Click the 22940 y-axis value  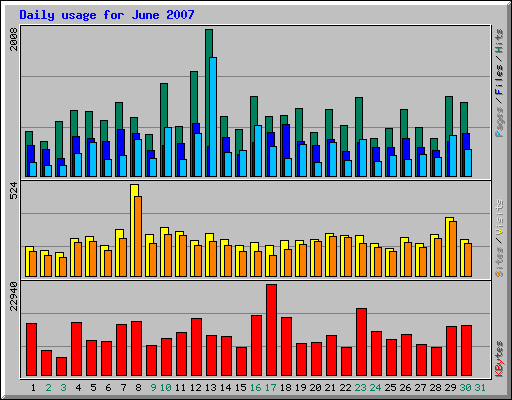14,296
